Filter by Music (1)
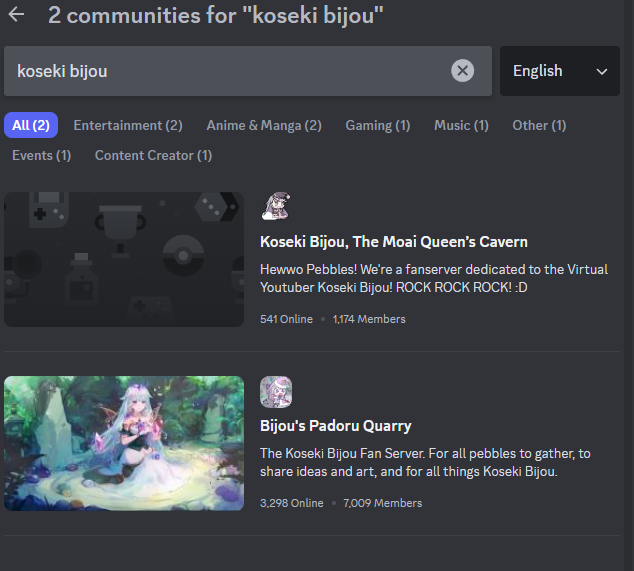Screen dimensions: 634x571 point(461,125)
